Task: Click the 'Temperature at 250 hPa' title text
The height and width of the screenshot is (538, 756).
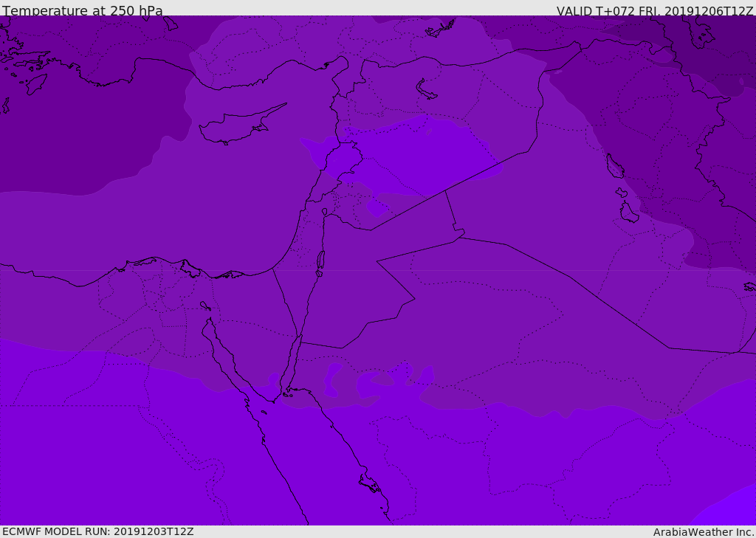Action: point(83,10)
